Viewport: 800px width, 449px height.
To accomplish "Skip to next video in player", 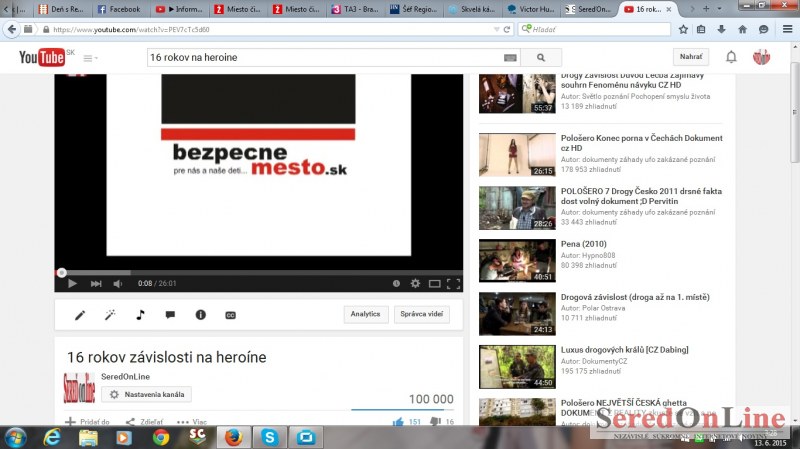I will (x=96, y=284).
